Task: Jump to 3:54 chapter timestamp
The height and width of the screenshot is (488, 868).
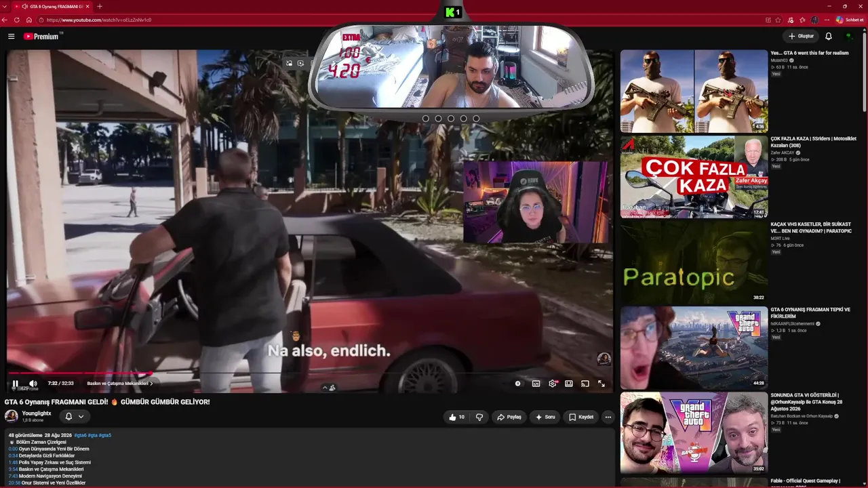Action: tap(13, 469)
